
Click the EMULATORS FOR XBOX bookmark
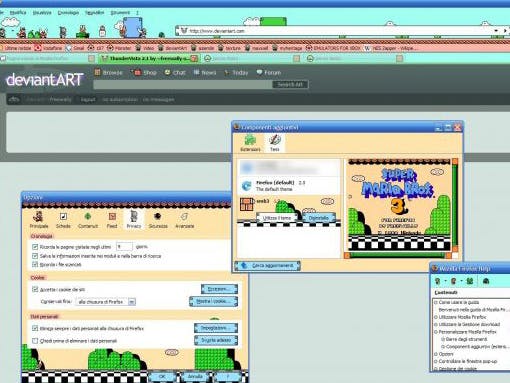333,48
